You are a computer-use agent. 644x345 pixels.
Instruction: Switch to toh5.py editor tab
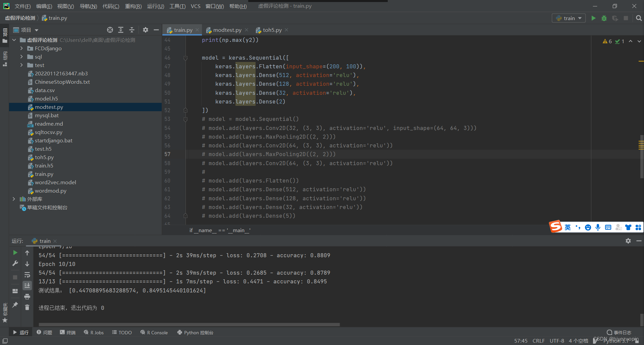tap(272, 30)
